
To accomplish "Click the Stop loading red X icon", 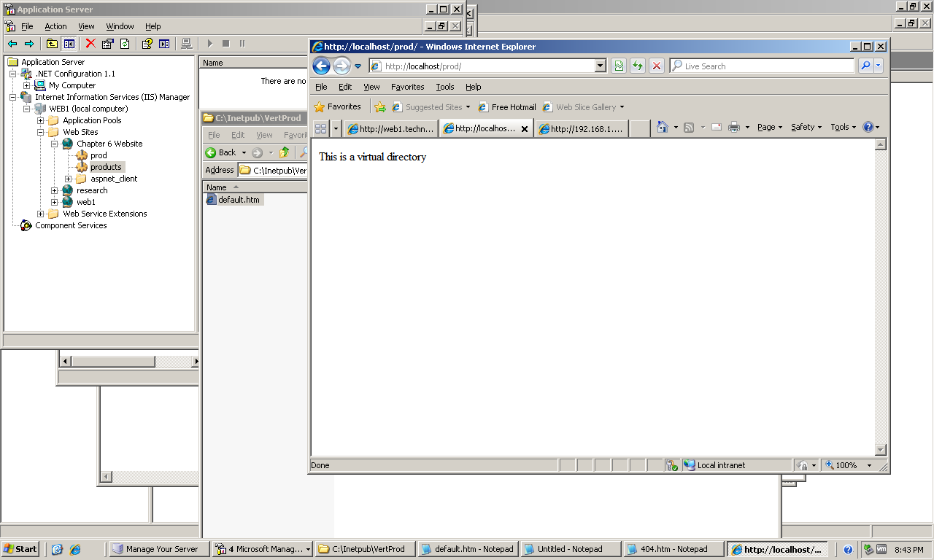I will (x=657, y=66).
